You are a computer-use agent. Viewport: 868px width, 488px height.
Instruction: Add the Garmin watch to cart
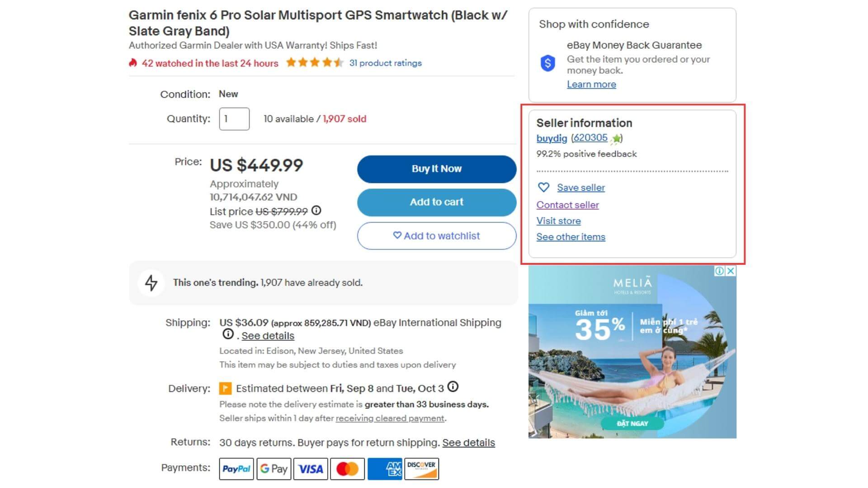tap(436, 202)
